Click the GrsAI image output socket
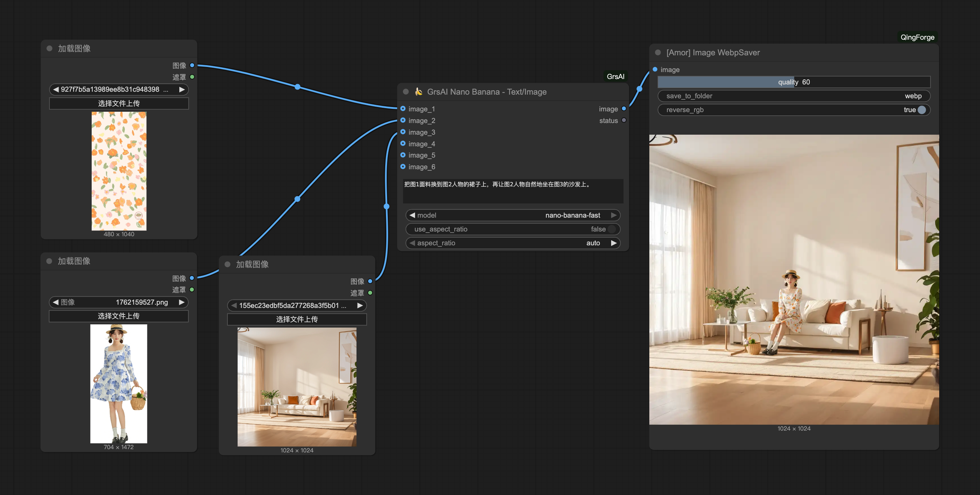The width and height of the screenshot is (980, 495). click(624, 109)
